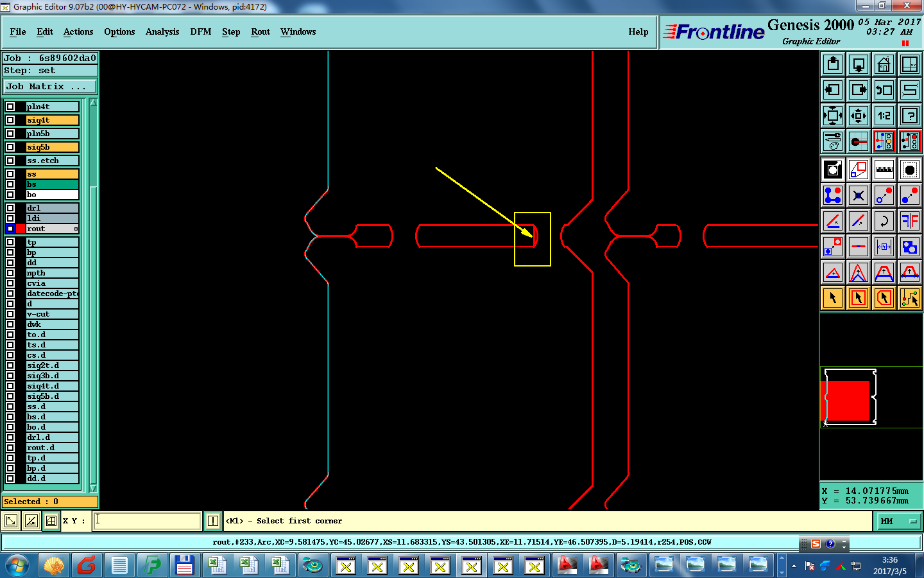The width and height of the screenshot is (924, 578).
Task: Toggle the mpth layer checkbox
Action: 10,273
